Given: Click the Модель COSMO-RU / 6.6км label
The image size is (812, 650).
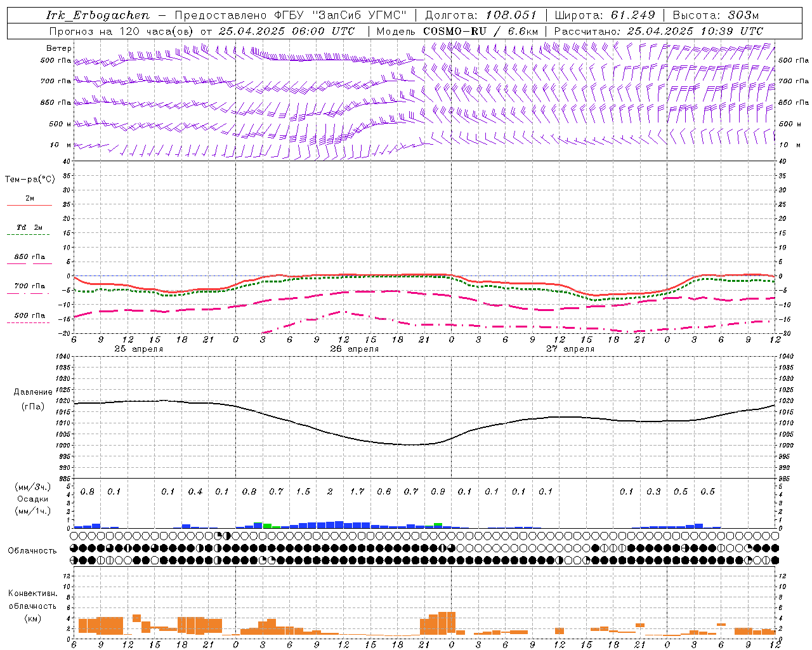Looking at the screenshot, I should click(x=457, y=31).
